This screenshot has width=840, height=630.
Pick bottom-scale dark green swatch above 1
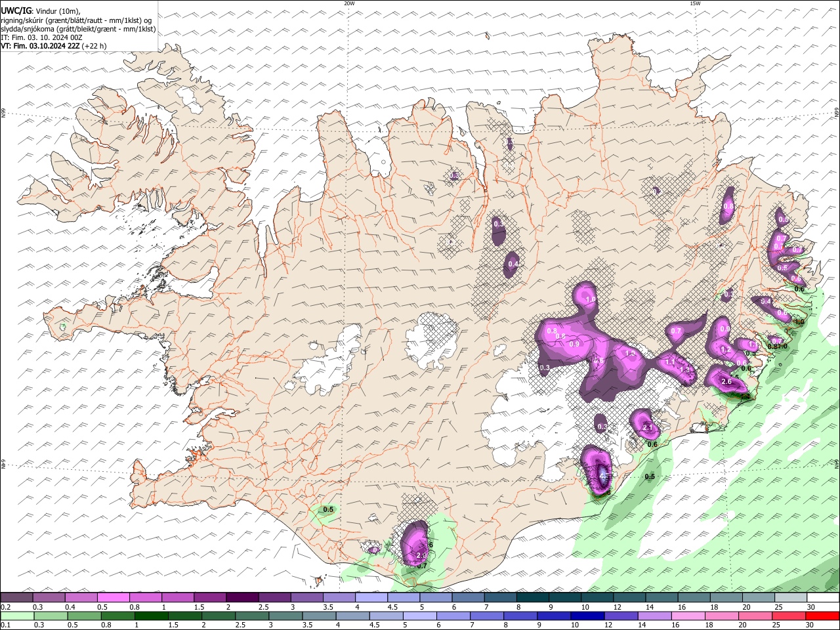(x=151, y=616)
